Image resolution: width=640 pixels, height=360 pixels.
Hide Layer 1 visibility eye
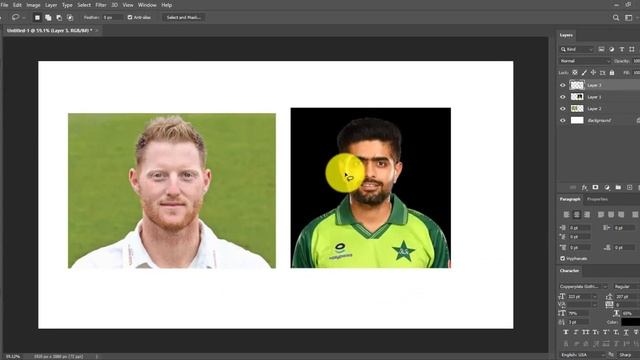[x=563, y=97]
